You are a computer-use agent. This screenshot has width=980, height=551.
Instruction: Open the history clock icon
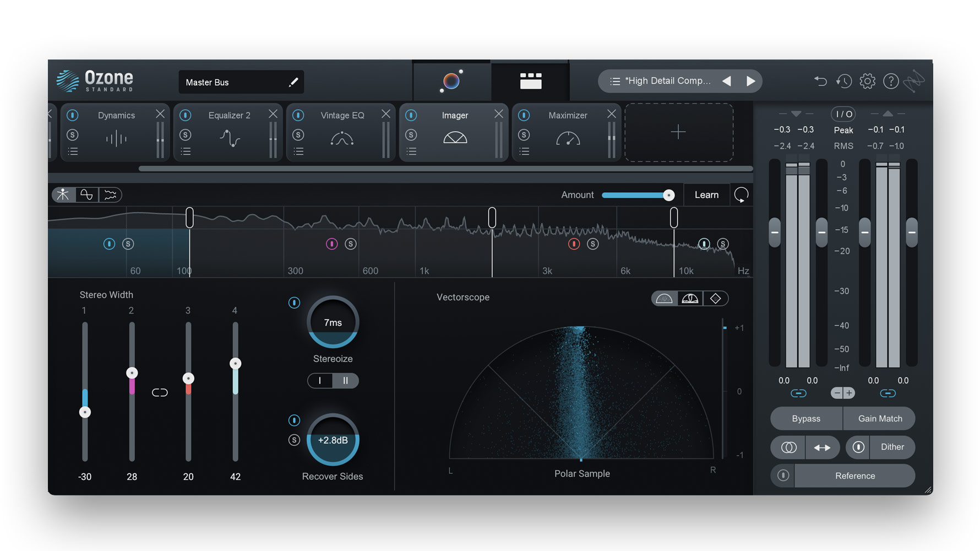(x=843, y=82)
